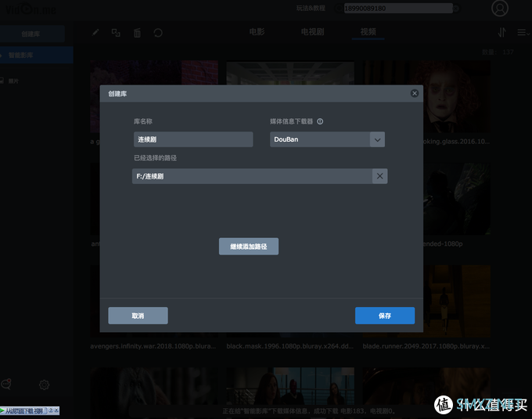
Task: Click the move/transfer icon in the toolbar
Action: coord(116,33)
